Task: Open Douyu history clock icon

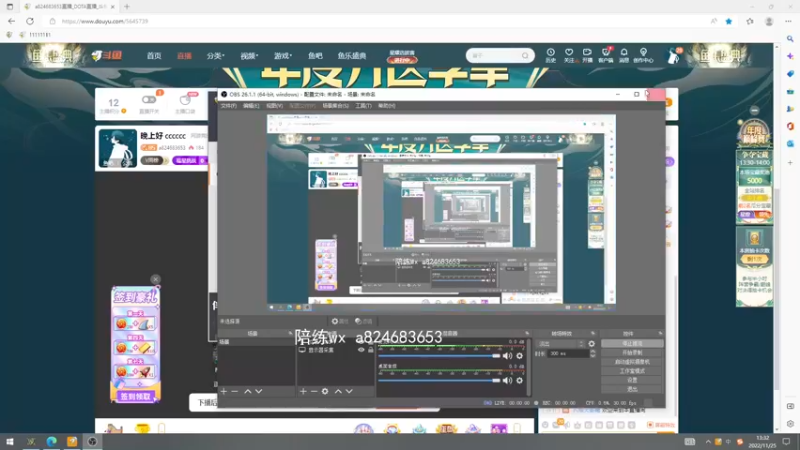Action: (x=551, y=55)
